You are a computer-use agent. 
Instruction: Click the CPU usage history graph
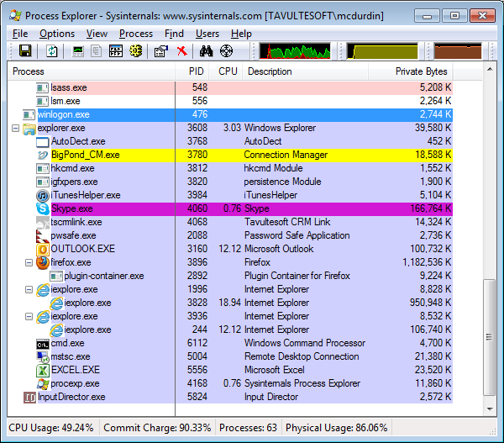295,50
